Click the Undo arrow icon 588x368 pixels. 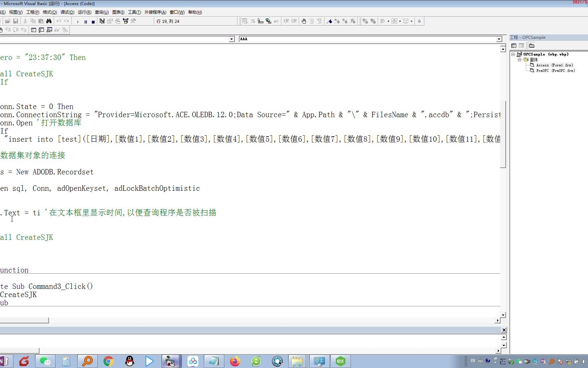tap(59, 21)
